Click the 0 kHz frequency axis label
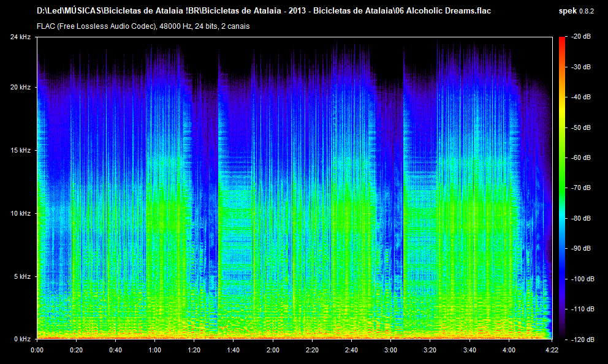 click(x=22, y=339)
